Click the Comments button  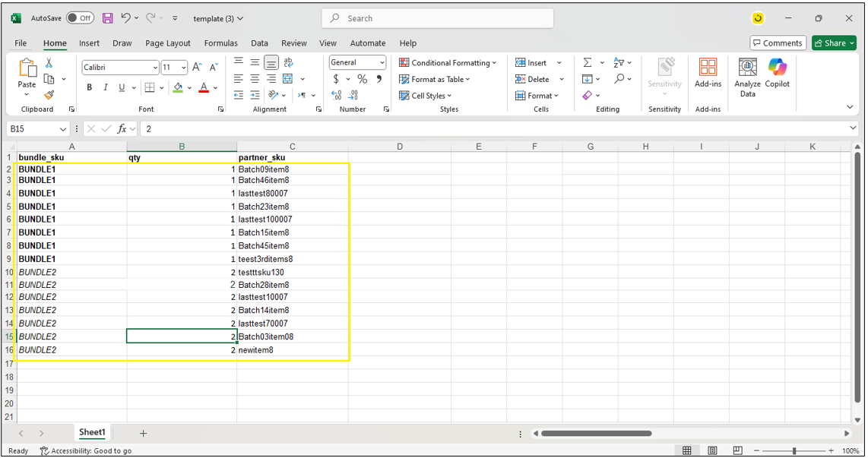[x=778, y=43]
